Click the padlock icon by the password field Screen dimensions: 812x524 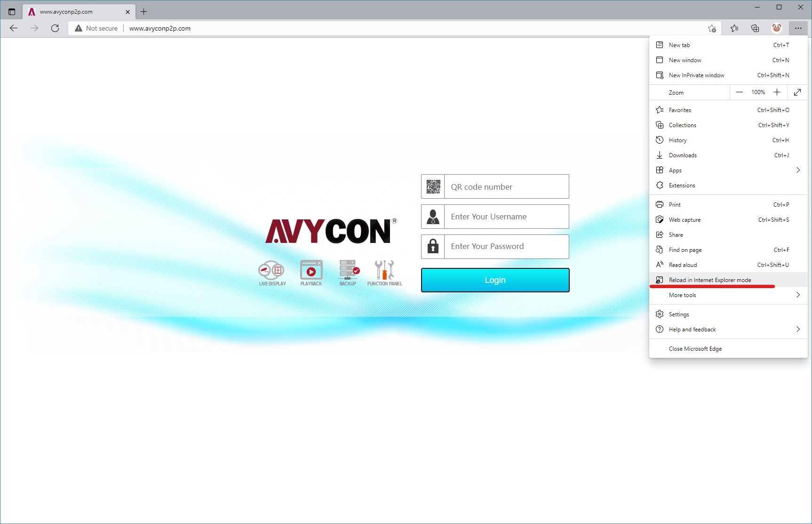click(x=433, y=246)
